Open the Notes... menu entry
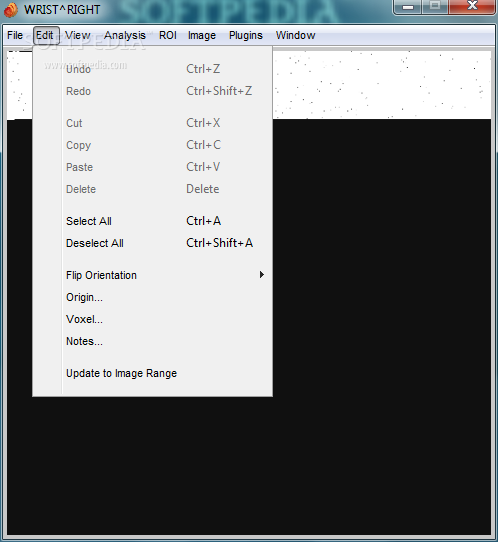 [x=152, y=342]
